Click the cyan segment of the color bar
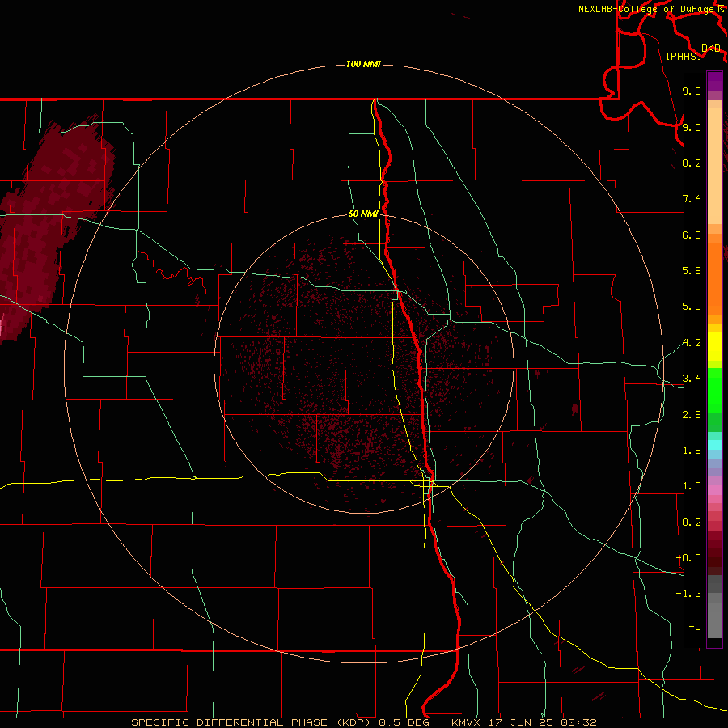Image resolution: width=728 pixels, height=728 pixels. (x=714, y=445)
